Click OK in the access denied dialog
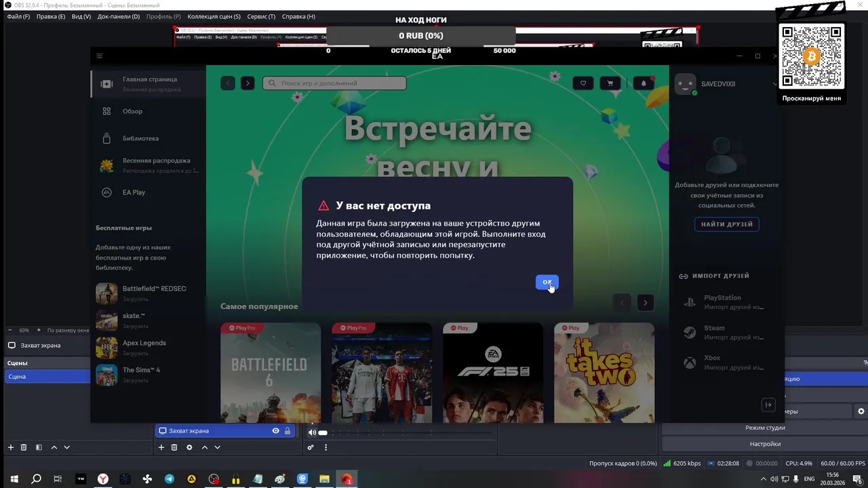 [547, 283]
